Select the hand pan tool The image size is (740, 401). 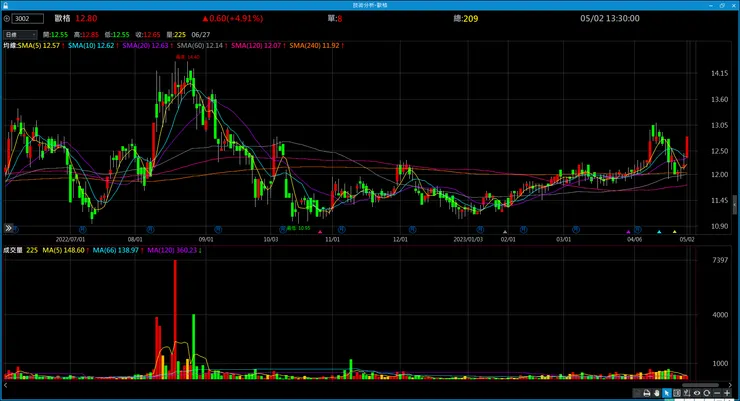pyautogui.click(x=656, y=393)
